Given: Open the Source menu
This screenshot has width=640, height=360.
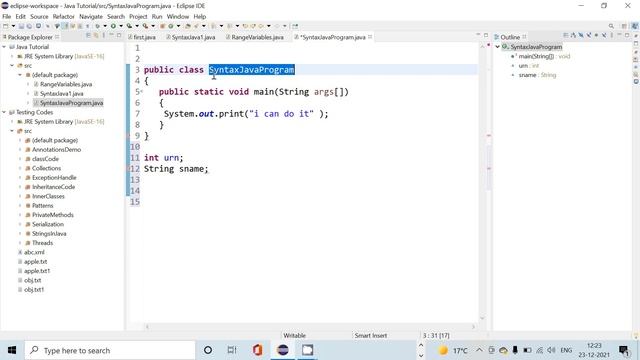Looking at the screenshot, I should click(x=39, y=16).
